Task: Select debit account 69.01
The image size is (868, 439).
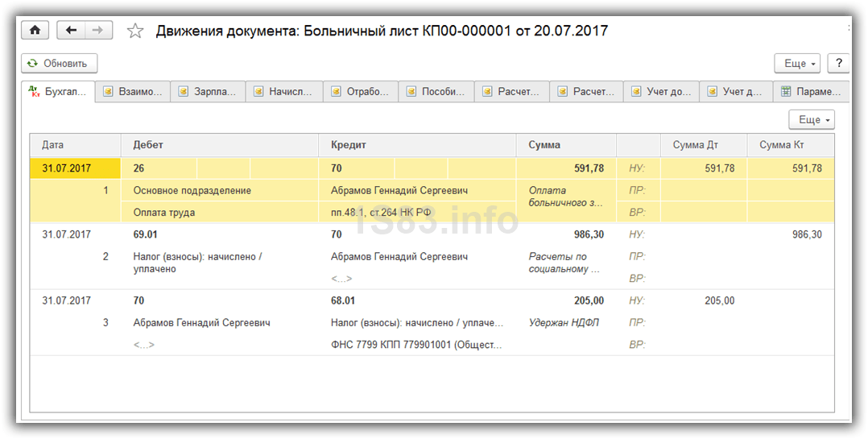Action: (145, 234)
